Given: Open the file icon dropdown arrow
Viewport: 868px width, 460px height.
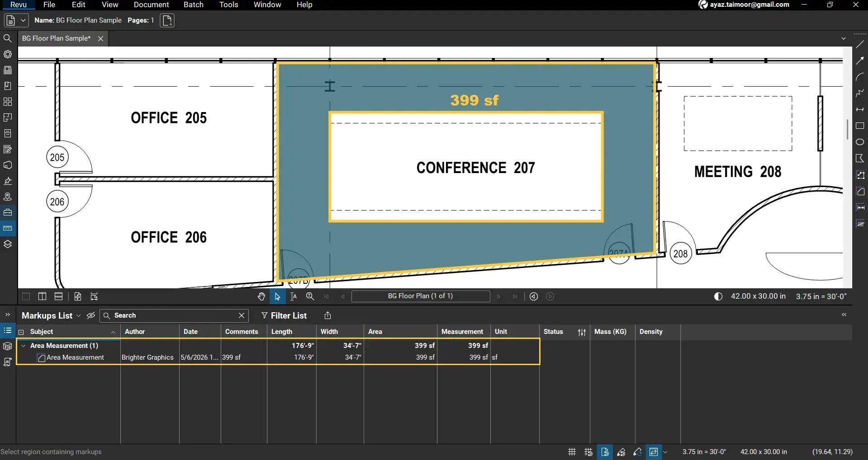Looking at the screenshot, I should click(x=23, y=20).
